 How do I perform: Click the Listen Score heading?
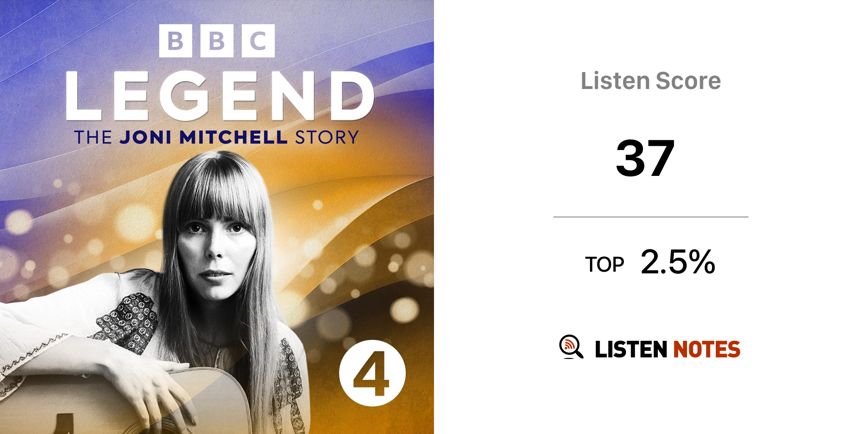651,81
